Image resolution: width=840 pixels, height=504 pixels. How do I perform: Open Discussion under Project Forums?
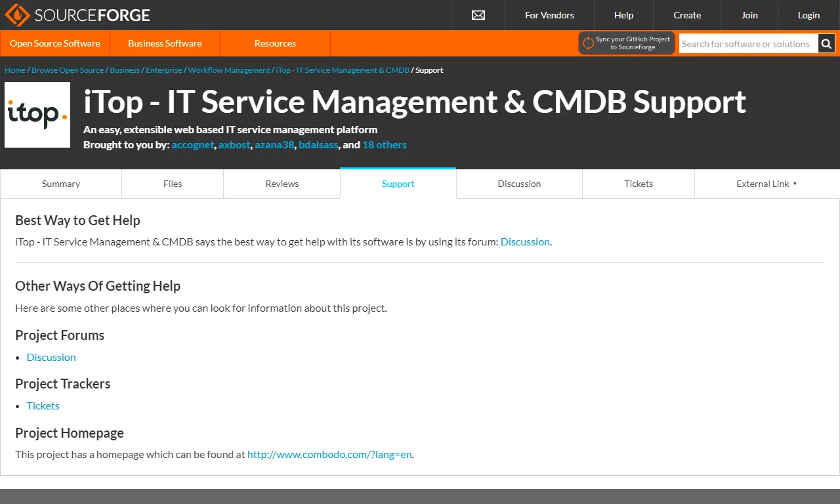[x=51, y=358]
